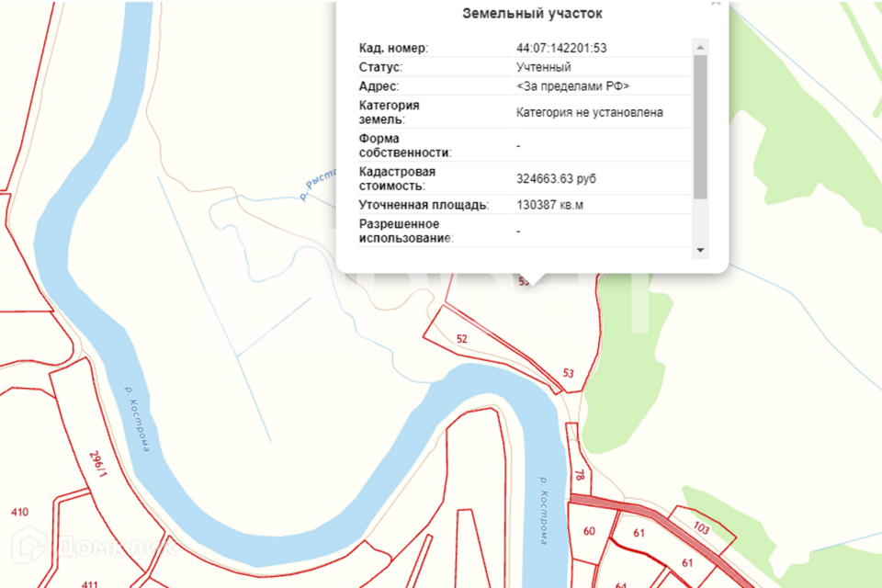Screen dimensions: 882x588
Task: Close the Земельный участок info popup
Action: point(715,4)
